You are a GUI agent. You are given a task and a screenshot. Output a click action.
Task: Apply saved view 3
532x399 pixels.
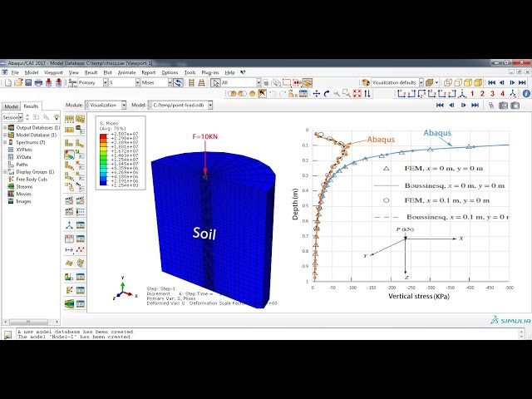coord(492,94)
